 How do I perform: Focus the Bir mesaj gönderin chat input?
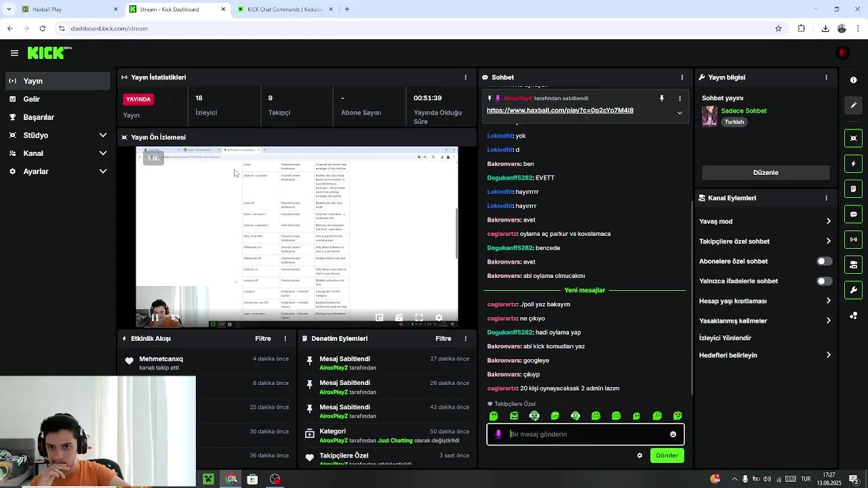coord(585,434)
